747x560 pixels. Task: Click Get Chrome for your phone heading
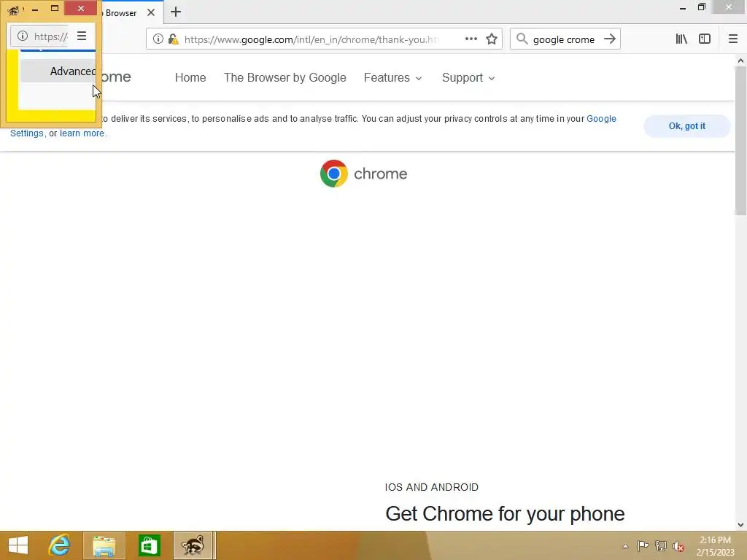pos(505,514)
